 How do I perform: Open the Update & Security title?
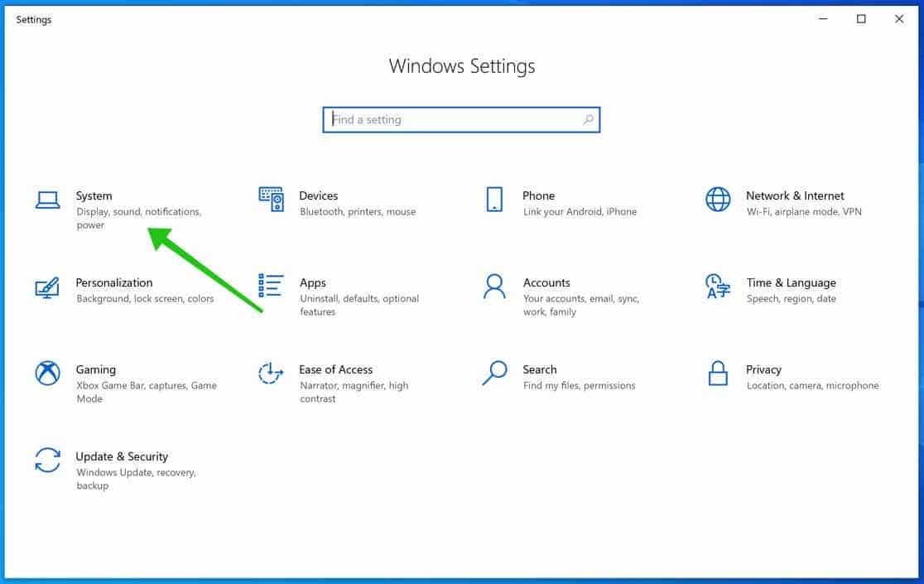tap(122, 456)
